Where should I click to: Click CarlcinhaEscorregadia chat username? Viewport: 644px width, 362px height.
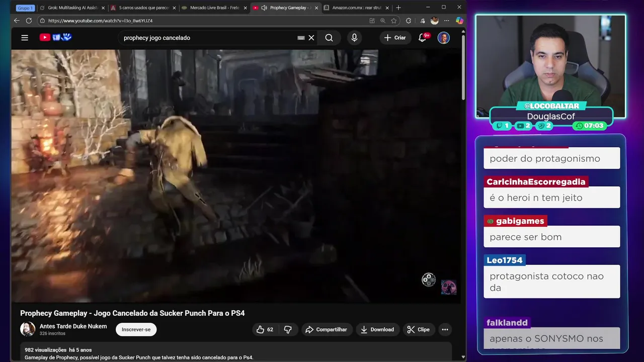(x=536, y=182)
